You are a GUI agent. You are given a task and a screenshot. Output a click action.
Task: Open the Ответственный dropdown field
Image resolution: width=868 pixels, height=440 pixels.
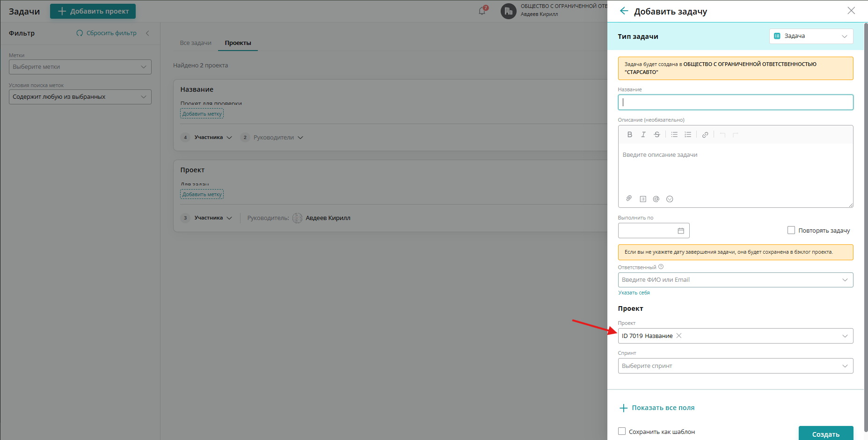(x=736, y=280)
